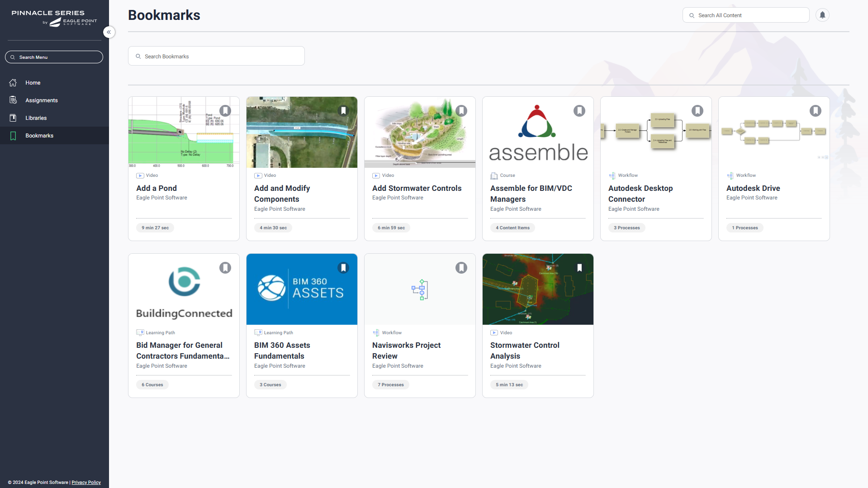Click the 4 Content Items badge
Viewport: 868px width, 488px height.
pos(512,228)
